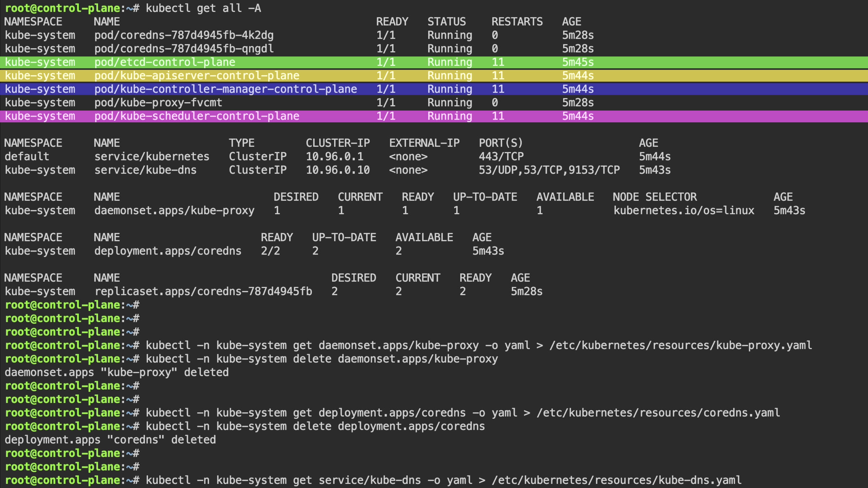Click the EXTERNAL-IP column header
The image size is (868, 488).
(x=424, y=143)
